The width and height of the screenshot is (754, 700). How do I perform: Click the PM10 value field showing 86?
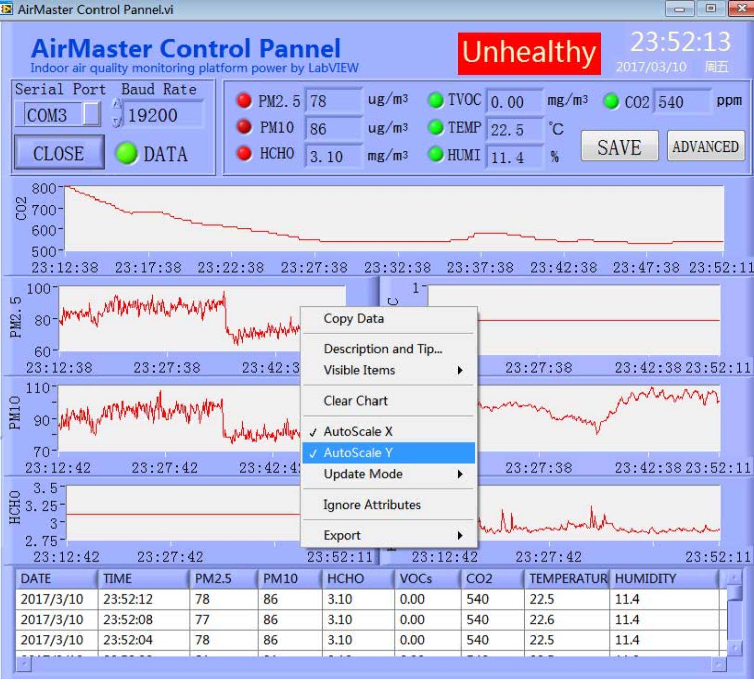(334, 128)
